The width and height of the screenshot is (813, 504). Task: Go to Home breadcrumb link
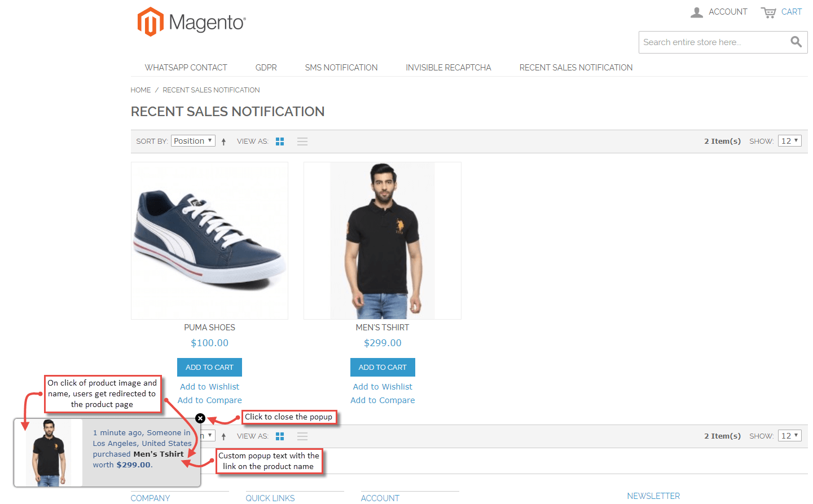[x=140, y=90]
